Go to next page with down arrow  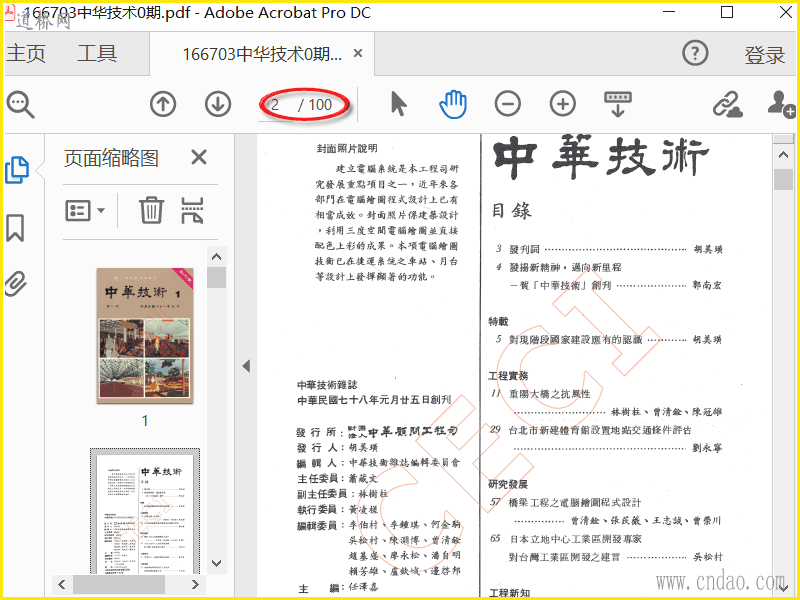point(218,104)
